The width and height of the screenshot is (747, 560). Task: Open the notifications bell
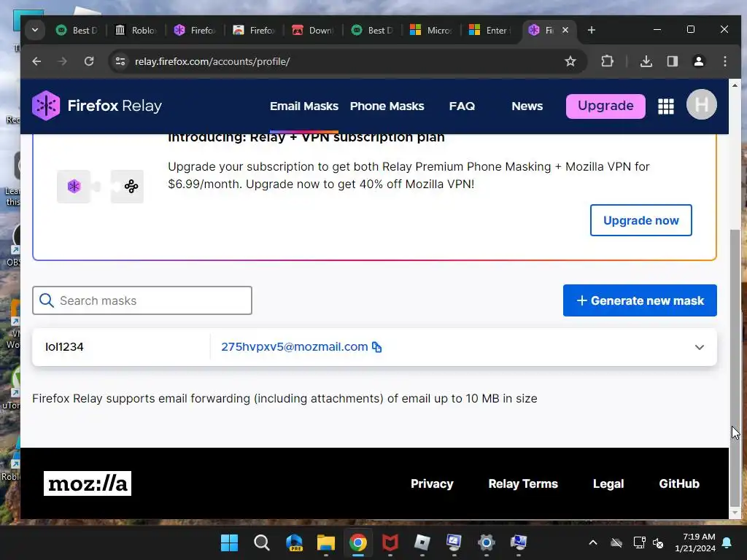727,542
